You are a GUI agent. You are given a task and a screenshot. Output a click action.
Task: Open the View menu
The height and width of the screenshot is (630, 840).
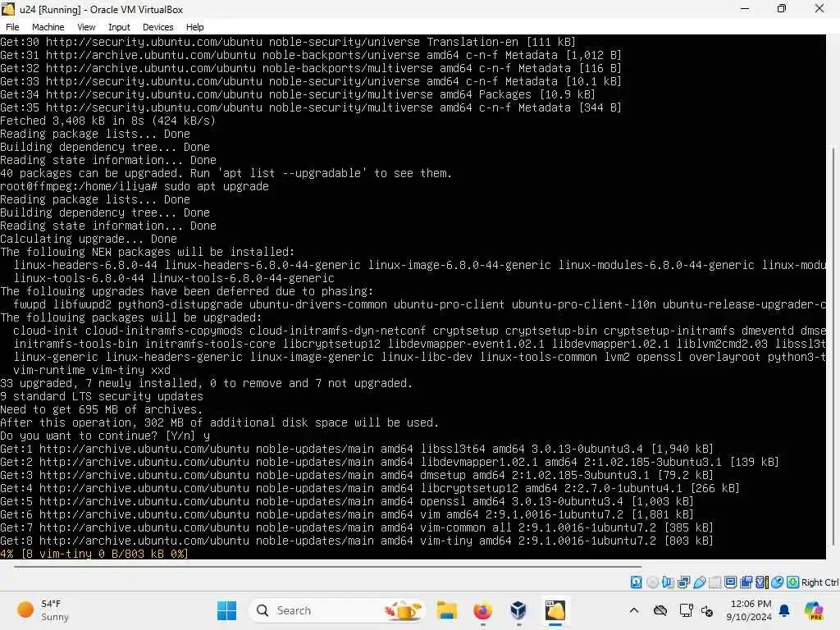click(x=86, y=27)
